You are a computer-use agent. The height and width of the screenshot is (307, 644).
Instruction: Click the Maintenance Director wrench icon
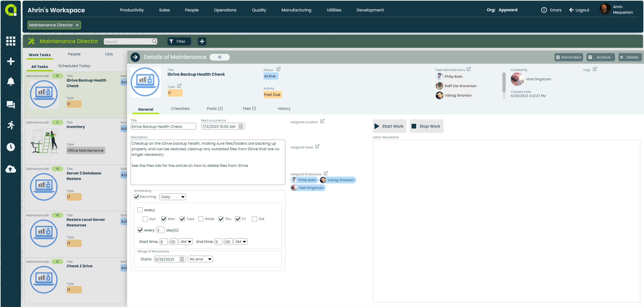tap(31, 41)
